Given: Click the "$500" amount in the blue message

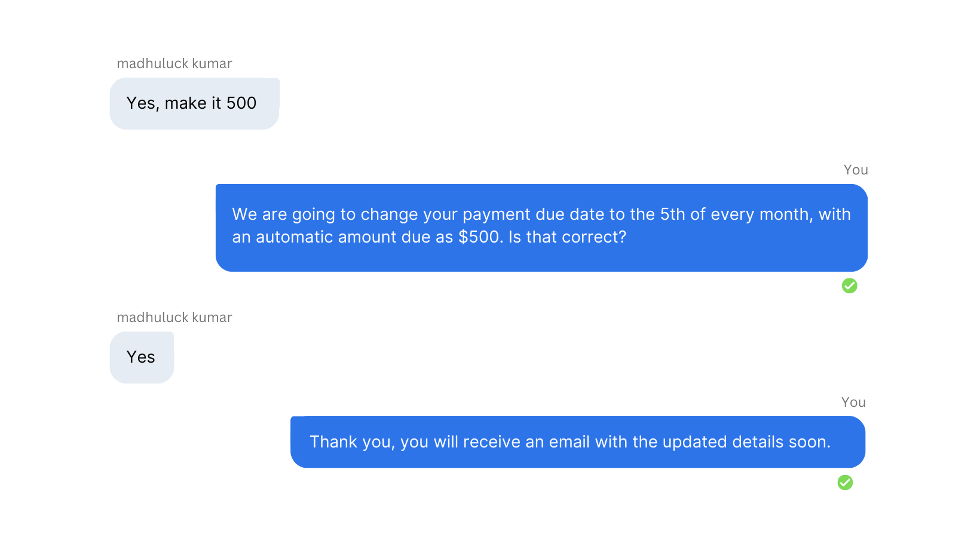Looking at the screenshot, I should point(480,237).
